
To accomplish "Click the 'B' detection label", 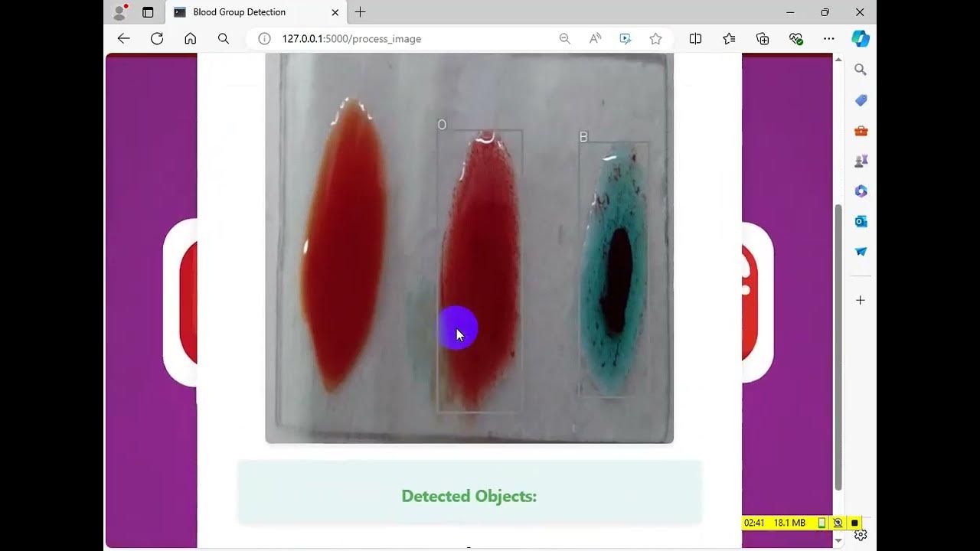I will [x=583, y=137].
